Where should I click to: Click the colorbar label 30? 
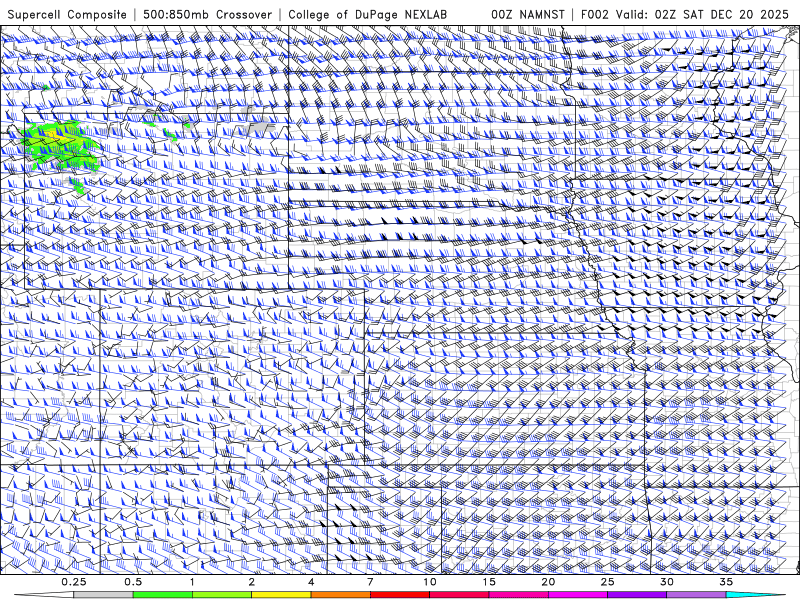click(x=666, y=582)
